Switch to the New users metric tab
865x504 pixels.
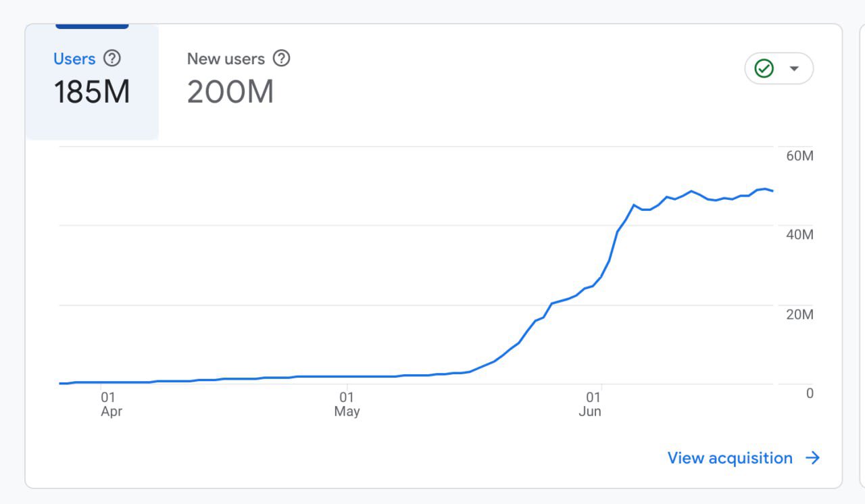click(x=226, y=59)
